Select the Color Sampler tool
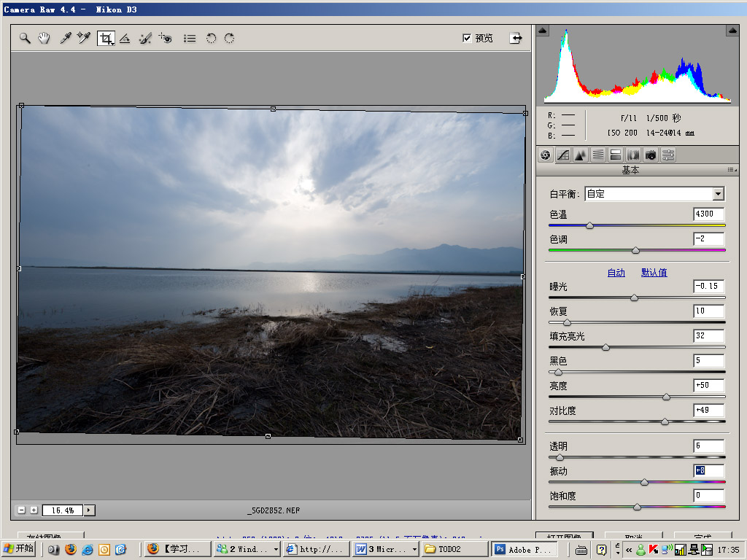The image size is (747, 560). (84, 38)
